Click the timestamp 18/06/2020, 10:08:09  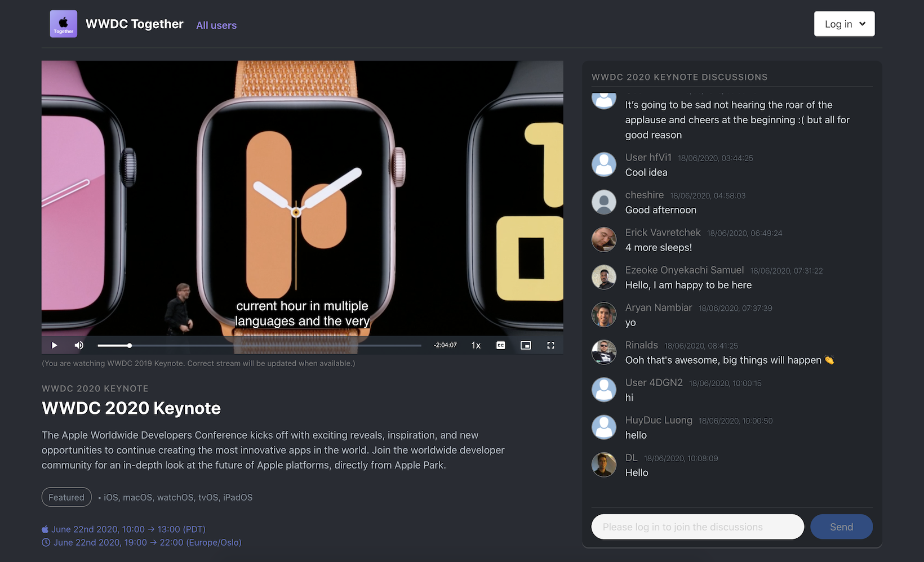(681, 458)
